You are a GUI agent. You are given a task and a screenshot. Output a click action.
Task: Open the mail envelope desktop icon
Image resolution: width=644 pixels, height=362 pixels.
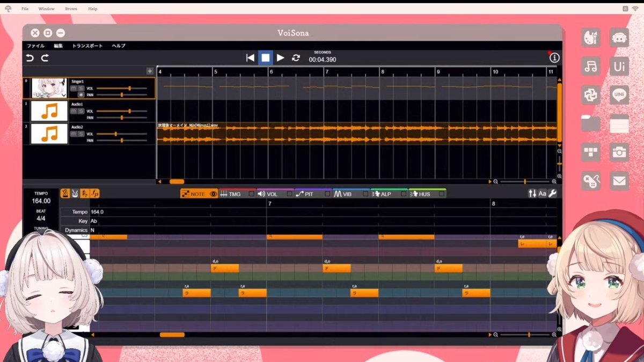coord(619,181)
